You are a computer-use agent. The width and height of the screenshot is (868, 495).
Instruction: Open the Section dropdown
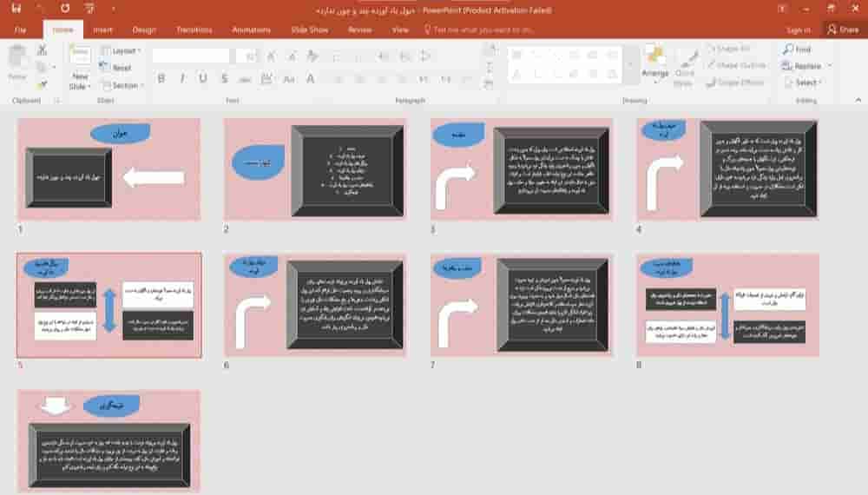[x=122, y=85]
